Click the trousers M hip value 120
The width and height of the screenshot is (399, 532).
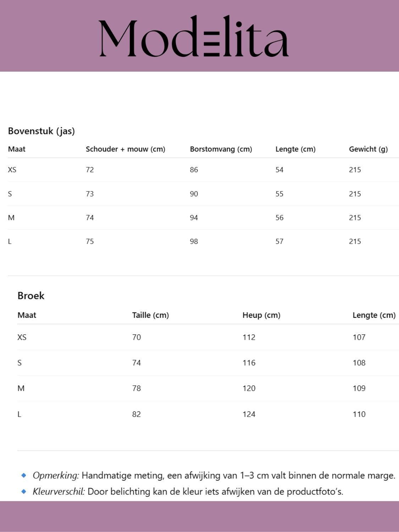pos(249,388)
